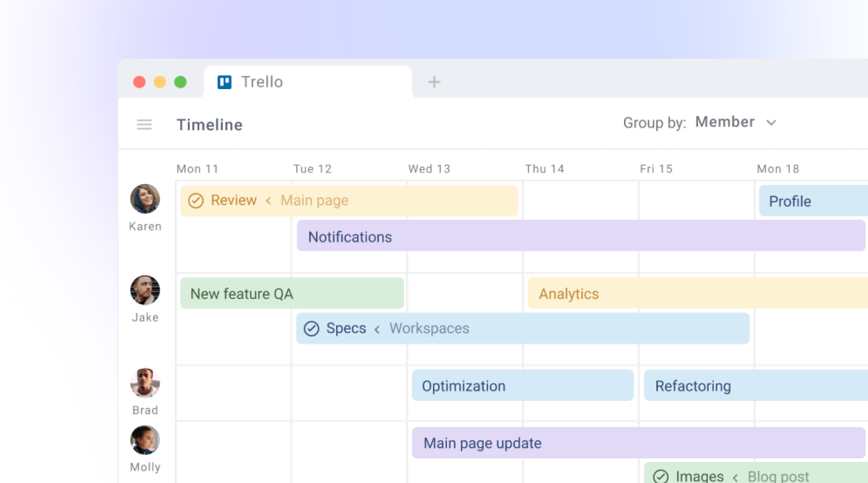Click the chevron next to Review
Viewport: 868px width, 483px height.
(269, 200)
